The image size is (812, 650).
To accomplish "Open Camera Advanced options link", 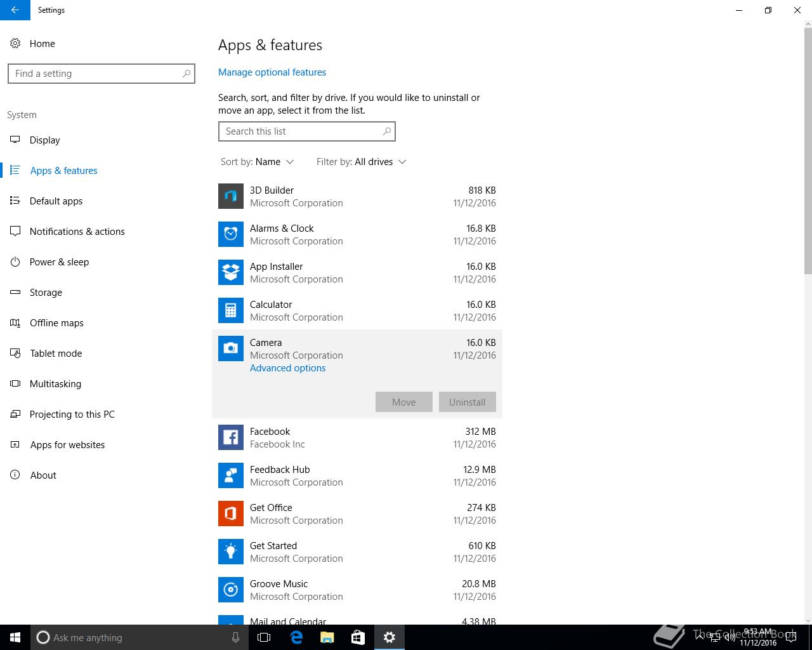I will tap(287, 368).
